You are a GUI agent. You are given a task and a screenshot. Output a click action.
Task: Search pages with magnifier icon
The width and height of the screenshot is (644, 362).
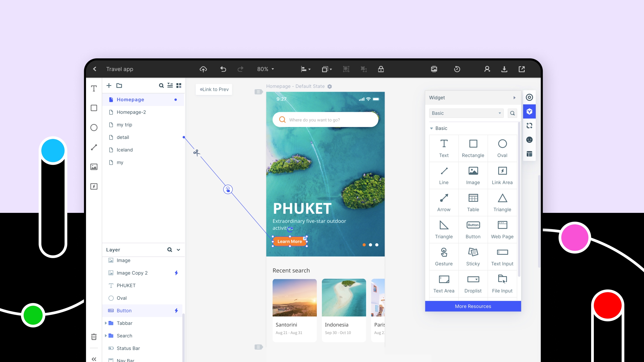pos(161,85)
